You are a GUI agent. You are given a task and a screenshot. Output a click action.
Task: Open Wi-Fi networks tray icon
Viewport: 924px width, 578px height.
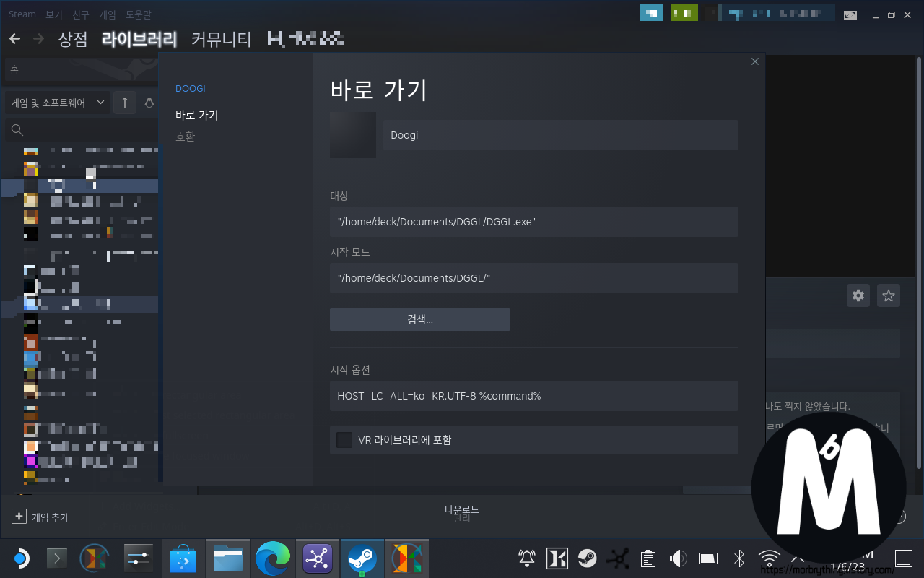click(x=769, y=558)
